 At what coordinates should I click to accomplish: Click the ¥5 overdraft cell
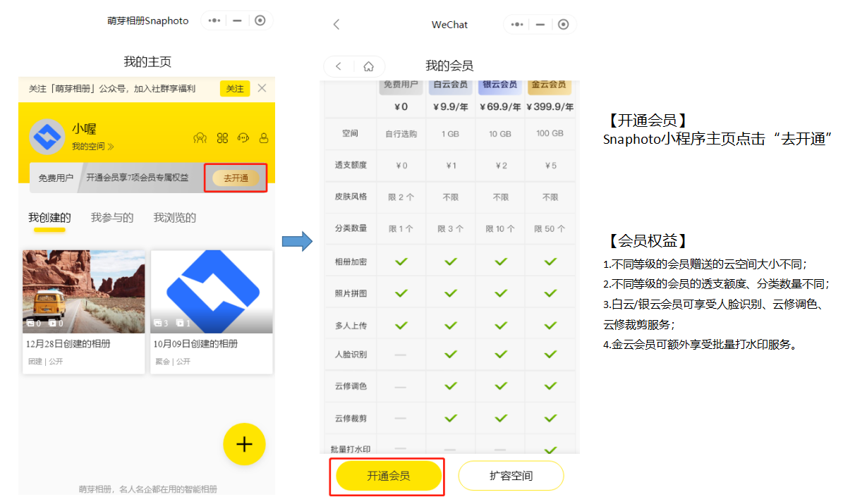click(550, 166)
